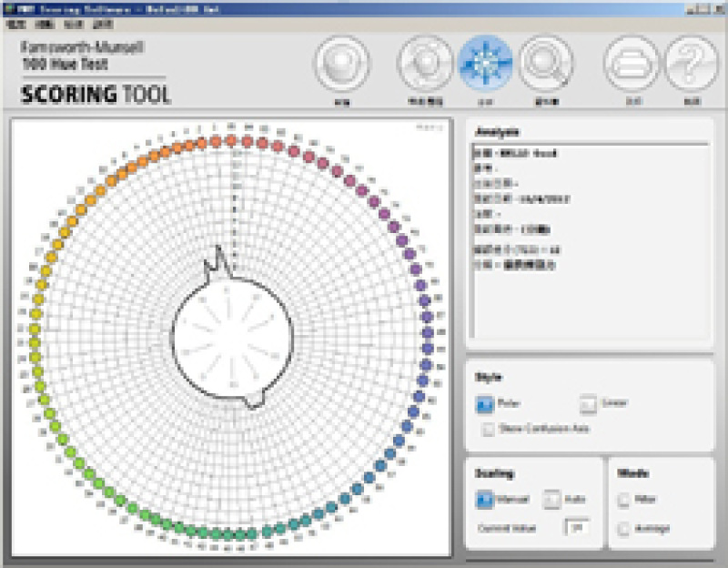This screenshot has width=728, height=568.
Task: Select the Polar style option
Action: pos(485,404)
